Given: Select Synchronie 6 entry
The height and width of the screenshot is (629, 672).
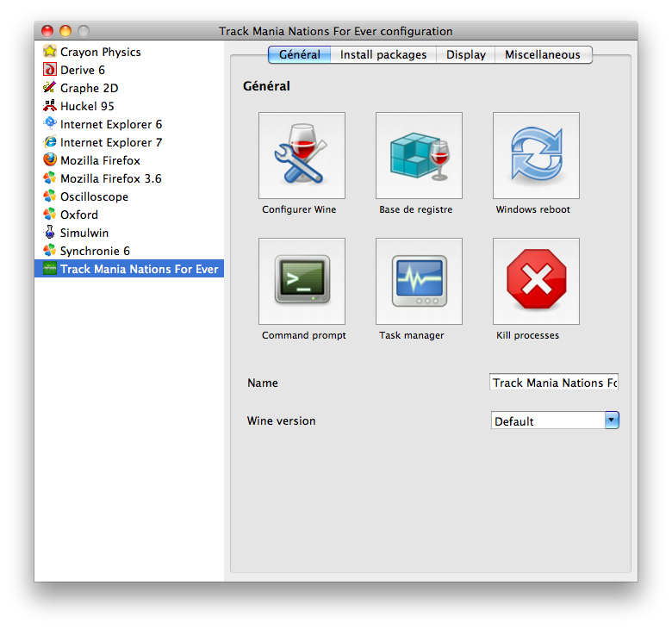Looking at the screenshot, I should pyautogui.click(x=129, y=251).
